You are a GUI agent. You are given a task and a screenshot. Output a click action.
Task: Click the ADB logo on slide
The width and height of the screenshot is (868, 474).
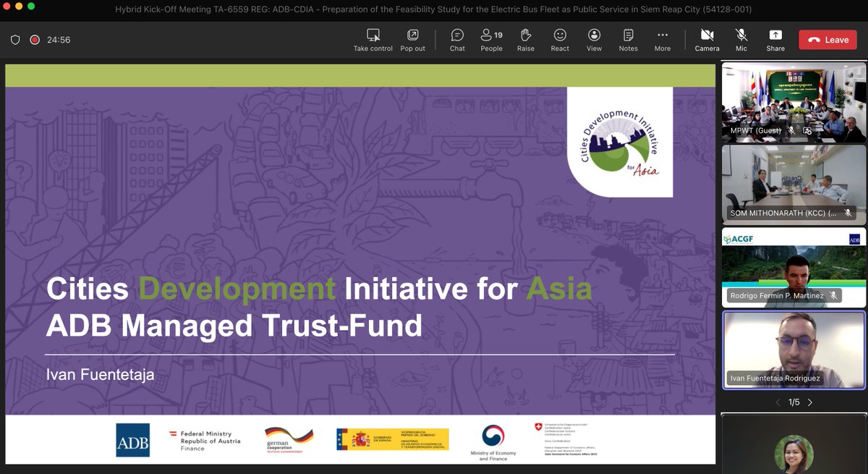[133, 440]
